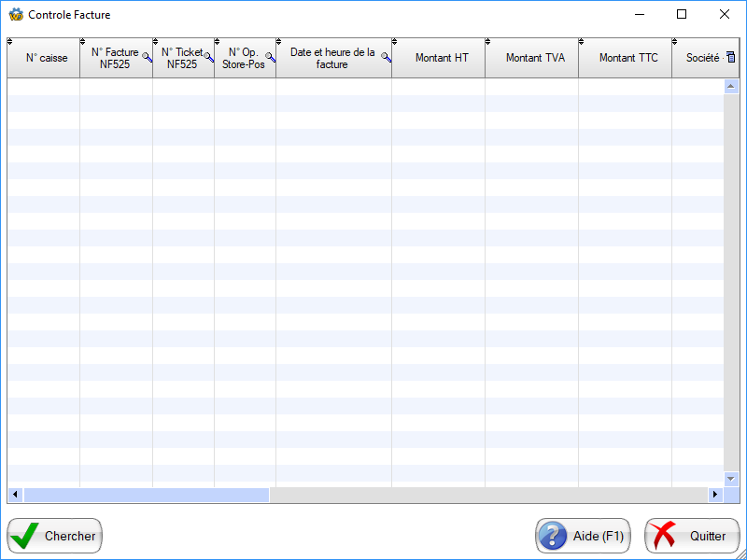Click the search icon in Date et heure column
The height and width of the screenshot is (560, 747).
[386, 58]
